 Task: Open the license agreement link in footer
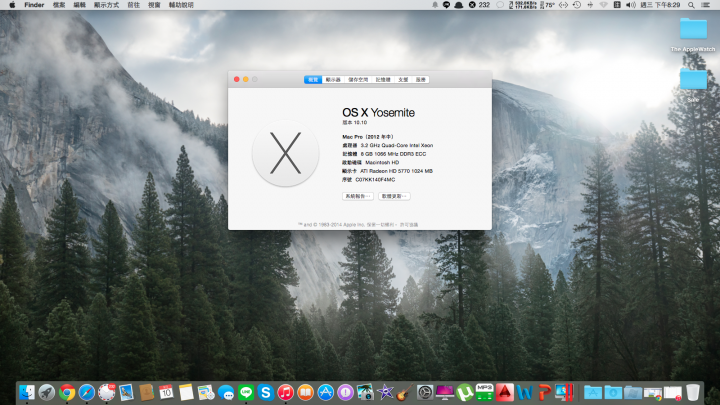[x=409, y=225]
